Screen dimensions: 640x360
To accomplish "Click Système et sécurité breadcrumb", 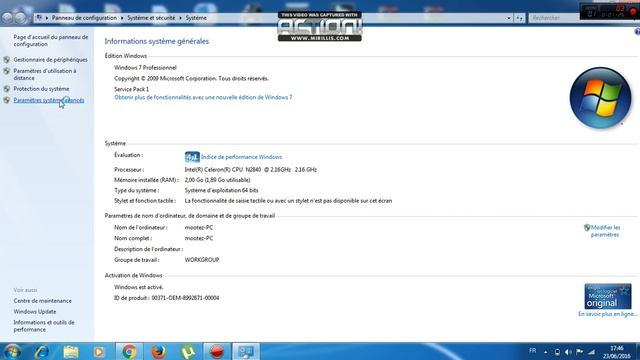I will [151, 18].
